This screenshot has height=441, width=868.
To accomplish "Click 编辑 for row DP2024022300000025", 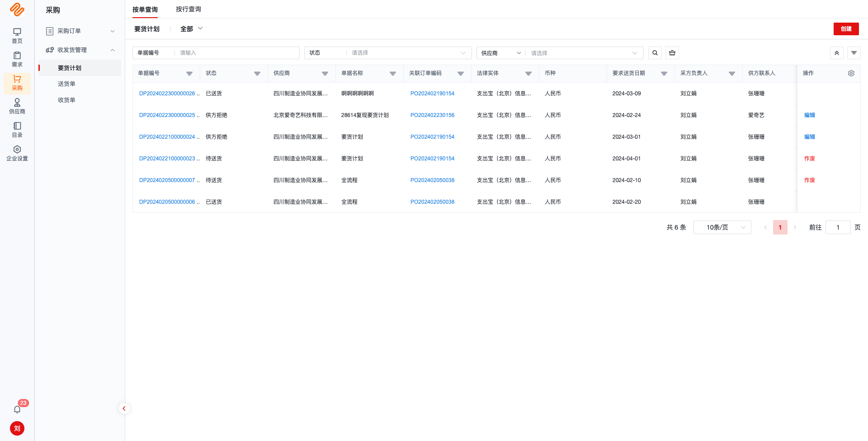I will (810, 115).
